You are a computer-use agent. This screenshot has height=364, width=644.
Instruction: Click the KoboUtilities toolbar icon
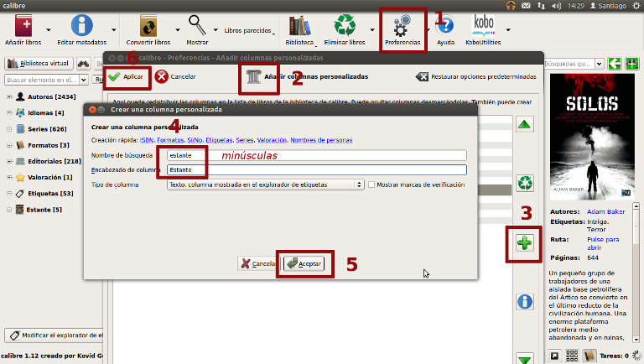point(483,27)
